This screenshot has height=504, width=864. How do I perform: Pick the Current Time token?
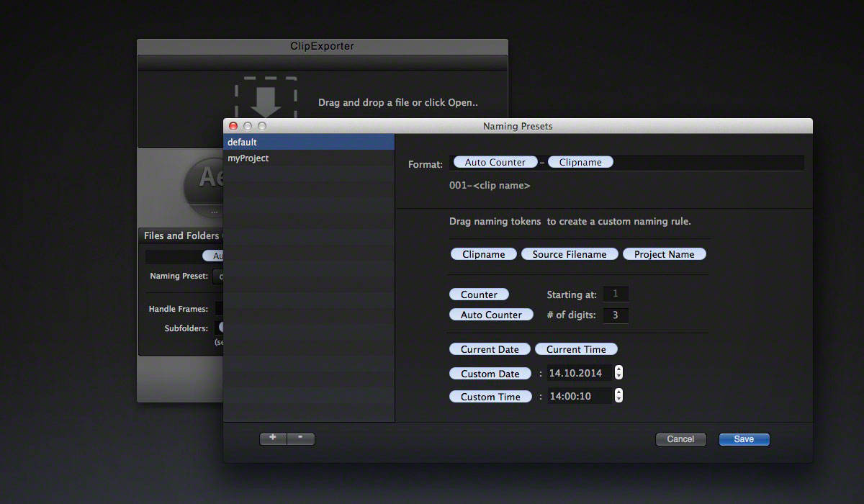click(576, 349)
